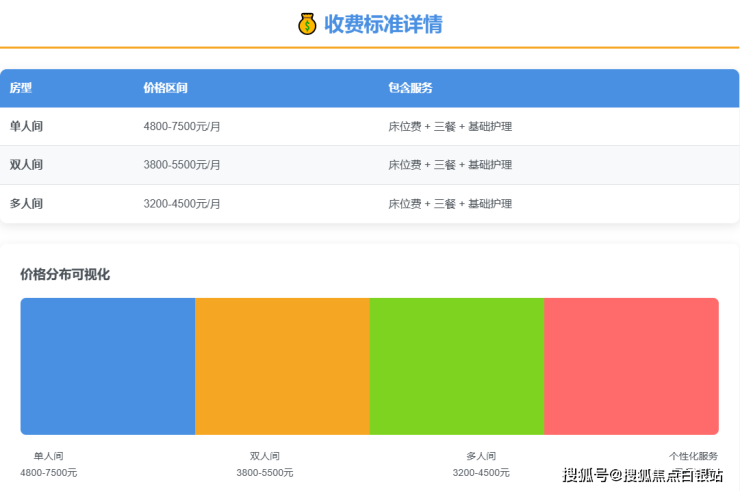Click the 双人间 row label in table
Image resolution: width=740 pixels, height=491 pixels.
[26, 165]
